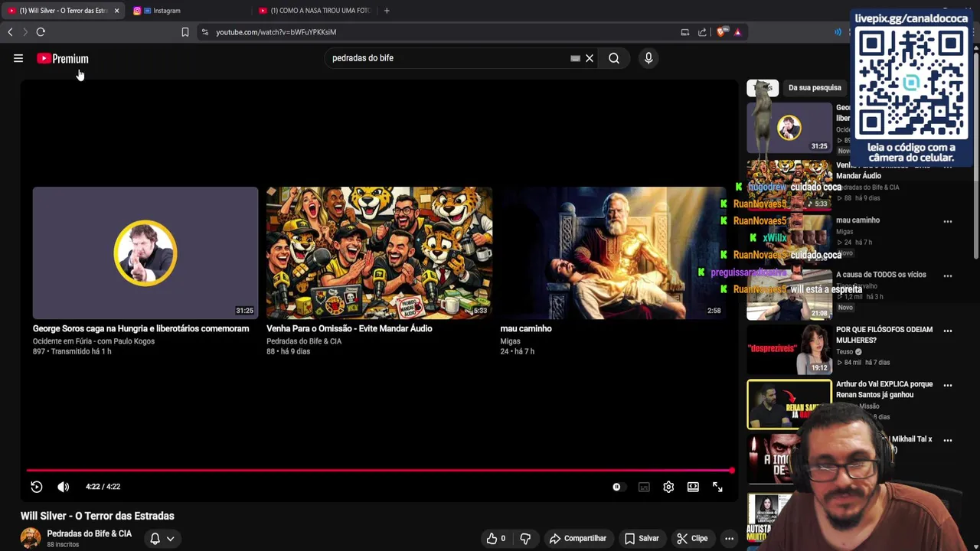Screen dimensions: 980x551
Task: Open options menu for the 'Mikhail Tal' sidebar video
Action: (948, 440)
